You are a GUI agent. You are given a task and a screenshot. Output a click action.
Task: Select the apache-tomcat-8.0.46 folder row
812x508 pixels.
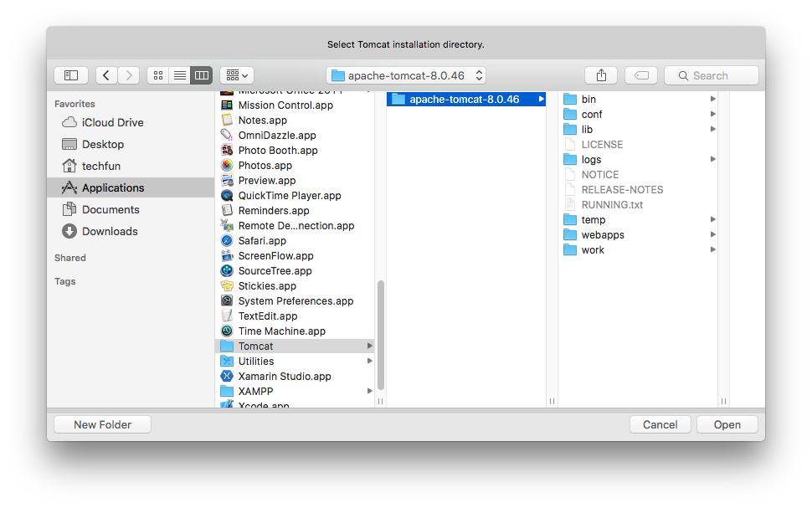point(466,99)
